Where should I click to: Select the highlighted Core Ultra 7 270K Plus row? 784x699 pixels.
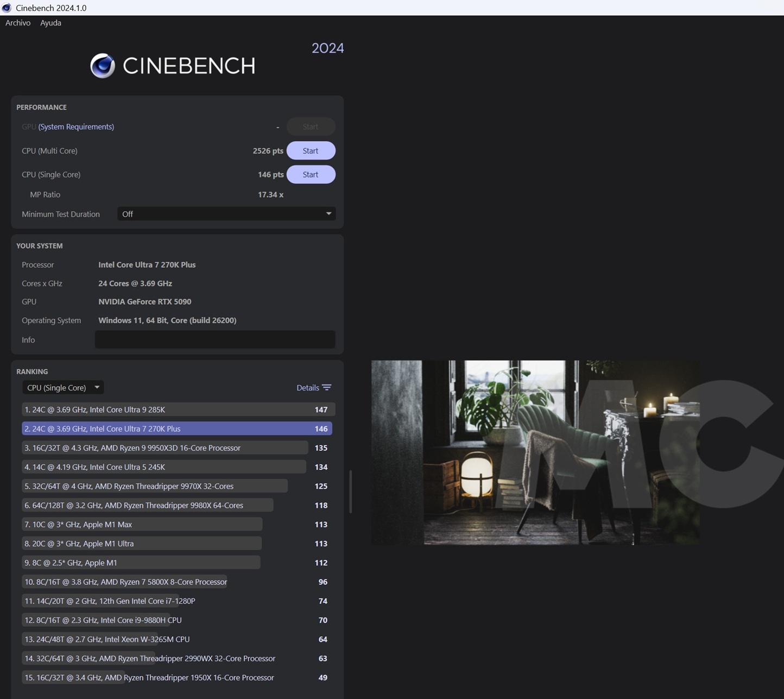click(177, 429)
